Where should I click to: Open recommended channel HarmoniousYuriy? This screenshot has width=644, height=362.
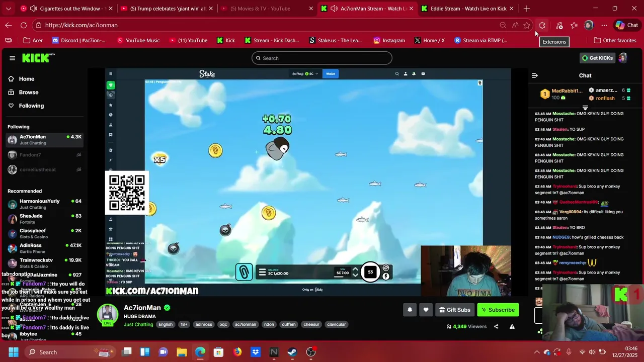44,204
